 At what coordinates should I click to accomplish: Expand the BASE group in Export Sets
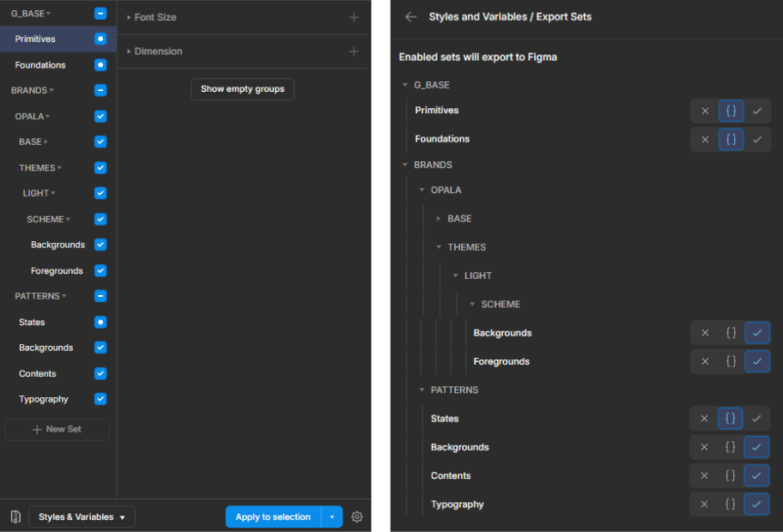pos(439,219)
